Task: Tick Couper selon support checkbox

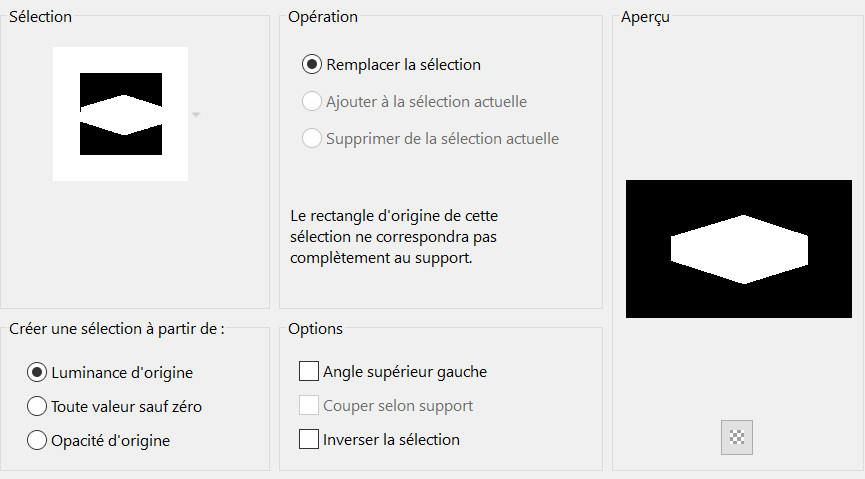Action: (309, 406)
